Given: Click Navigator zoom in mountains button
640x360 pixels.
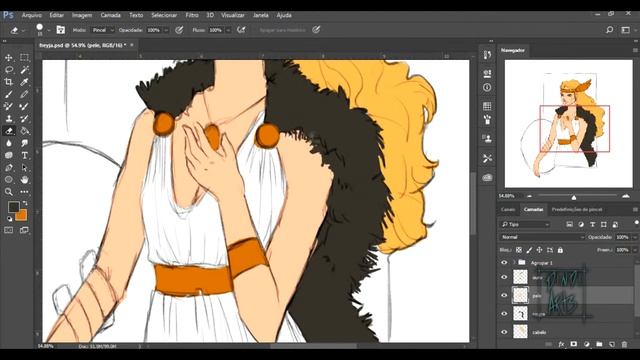Looking at the screenshot, I should pos(626,196).
